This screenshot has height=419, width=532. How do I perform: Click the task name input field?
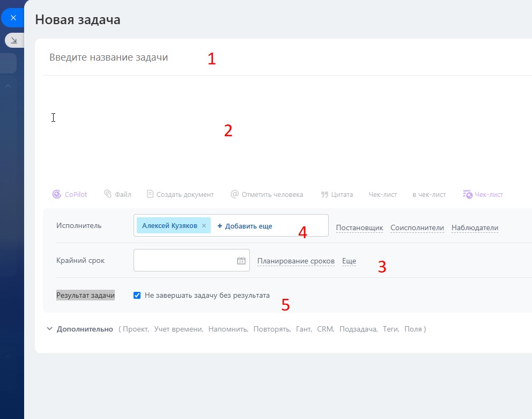[x=287, y=57]
